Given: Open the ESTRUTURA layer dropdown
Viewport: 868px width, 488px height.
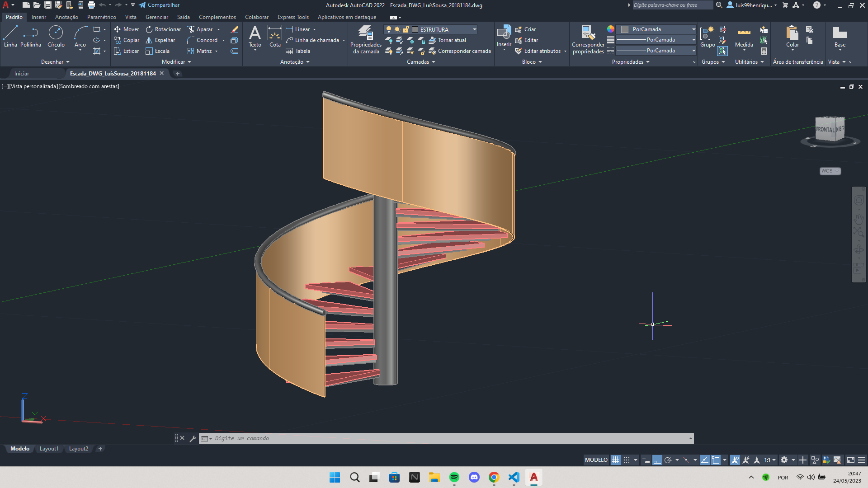Looking at the screenshot, I should point(475,28).
